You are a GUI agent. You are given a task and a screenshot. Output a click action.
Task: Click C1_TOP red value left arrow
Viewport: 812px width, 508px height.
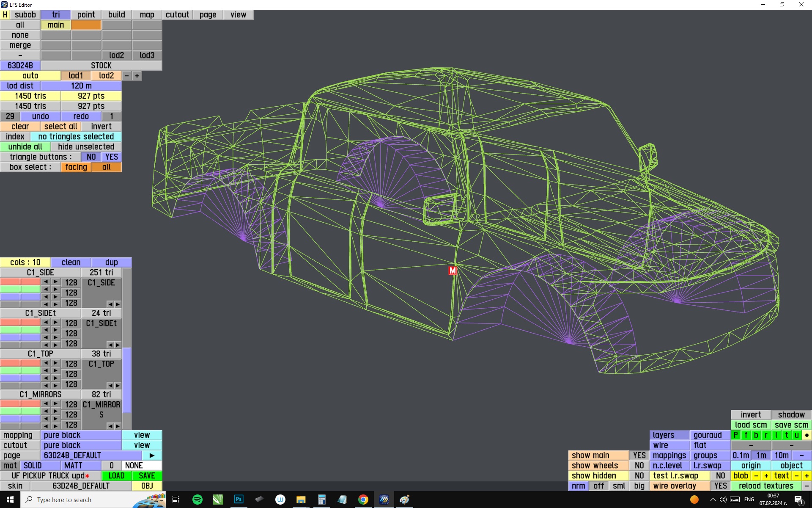click(46, 363)
